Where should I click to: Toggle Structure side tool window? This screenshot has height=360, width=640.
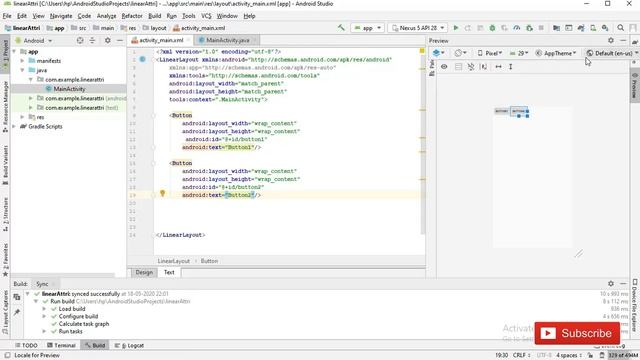5,214
